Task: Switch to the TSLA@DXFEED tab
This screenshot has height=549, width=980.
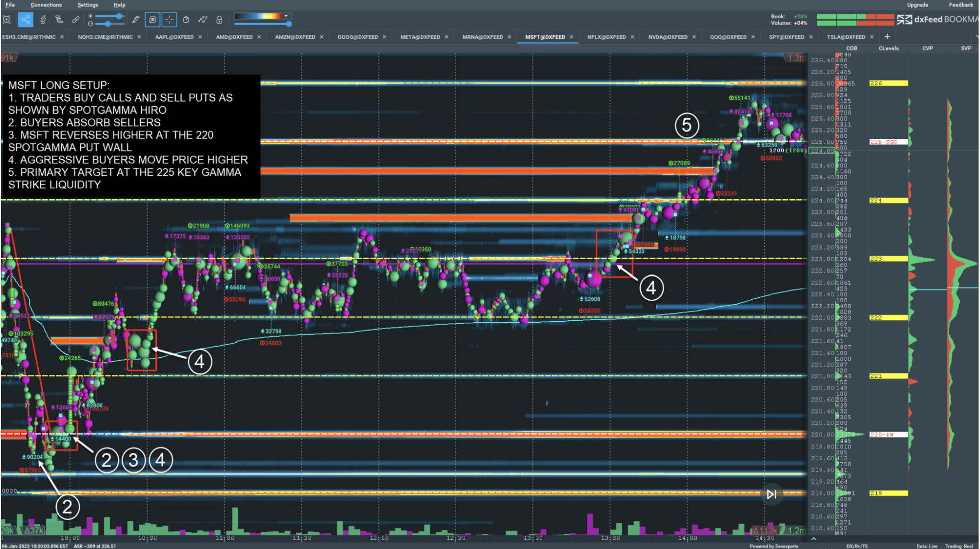Action: 846,37
